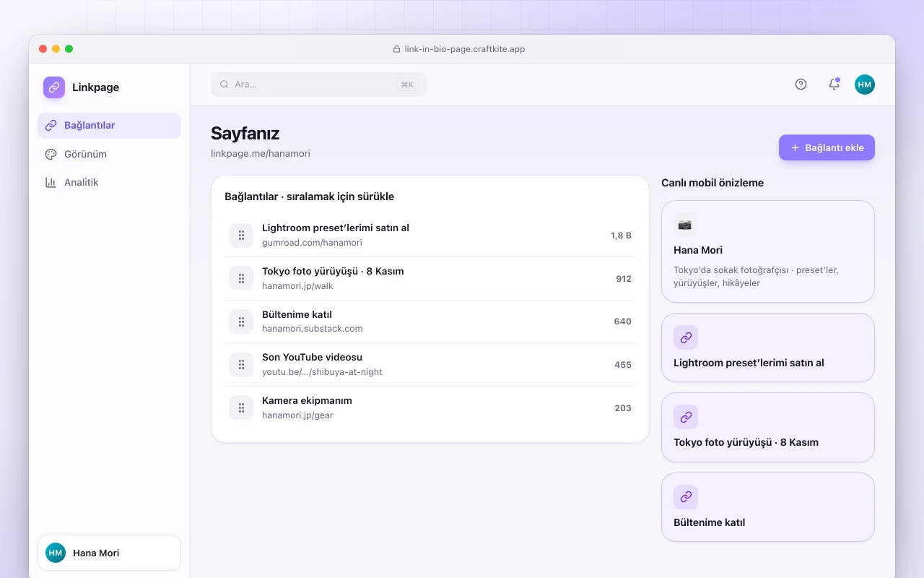This screenshot has width=924, height=578.
Task: Click drag handle for Son YouTube videosu
Action: point(241,364)
